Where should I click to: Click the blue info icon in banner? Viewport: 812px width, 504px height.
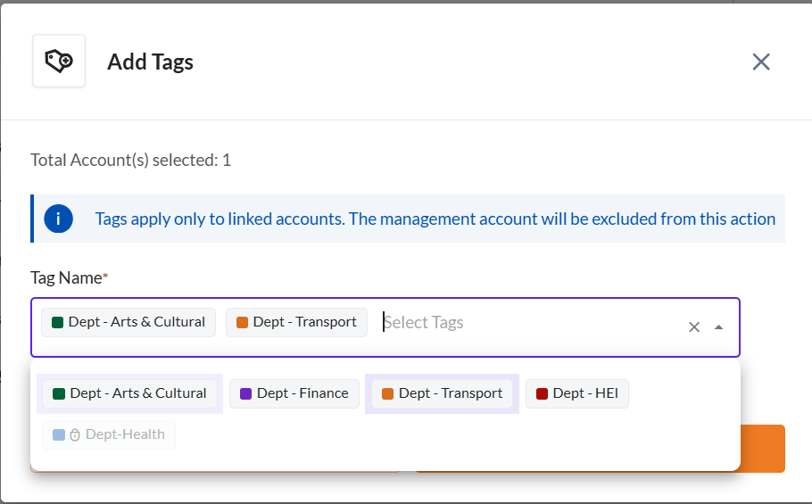(x=59, y=219)
